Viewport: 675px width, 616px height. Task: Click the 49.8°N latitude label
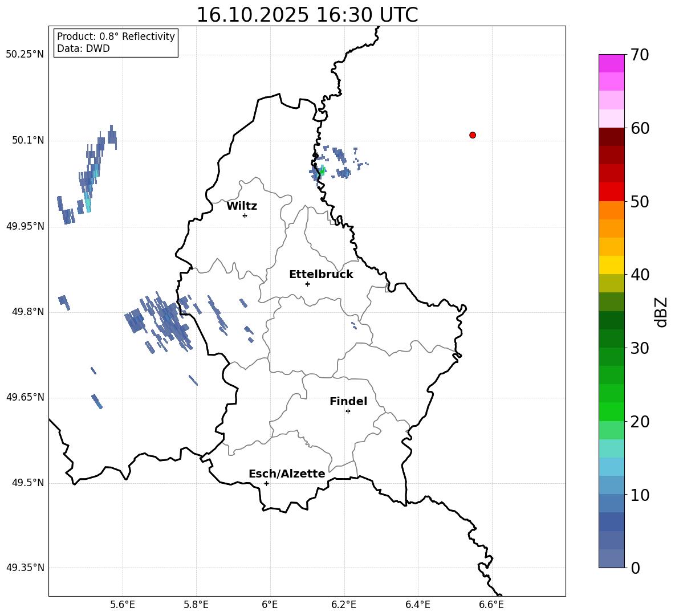(x=28, y=312)
